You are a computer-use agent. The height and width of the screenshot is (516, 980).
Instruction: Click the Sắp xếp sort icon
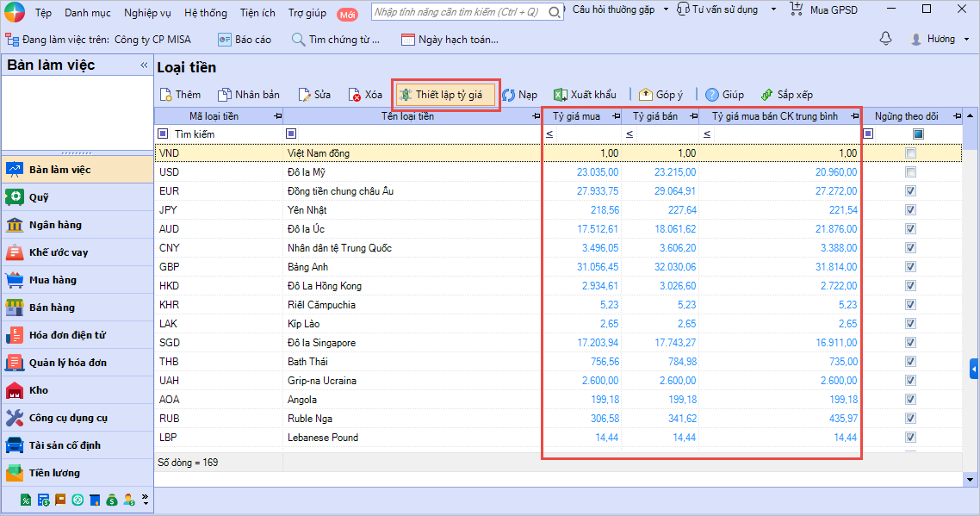[766, 95]
